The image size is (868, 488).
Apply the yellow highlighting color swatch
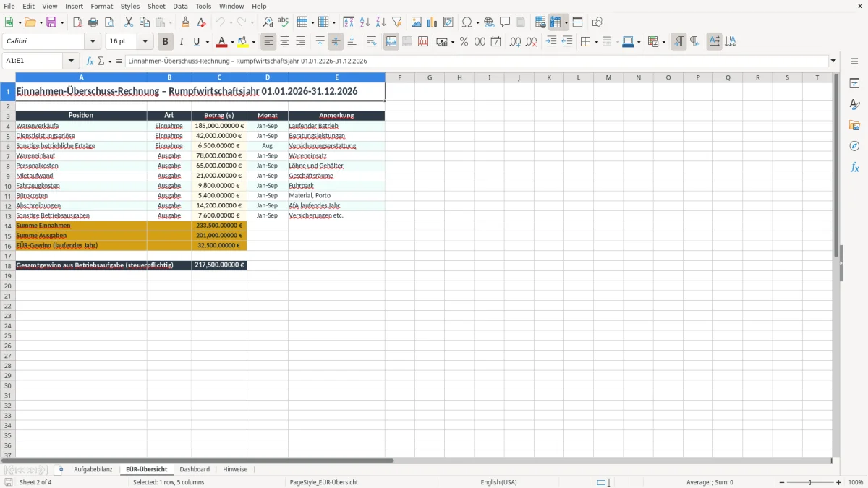pos(244,42)
